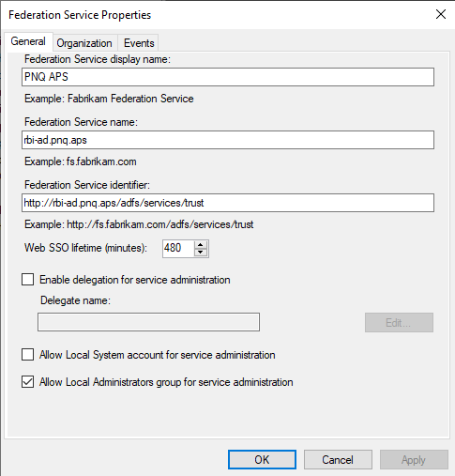Click the 'Delegate name:' label
This screenshot has height=476, width=455.
[75, 300]
